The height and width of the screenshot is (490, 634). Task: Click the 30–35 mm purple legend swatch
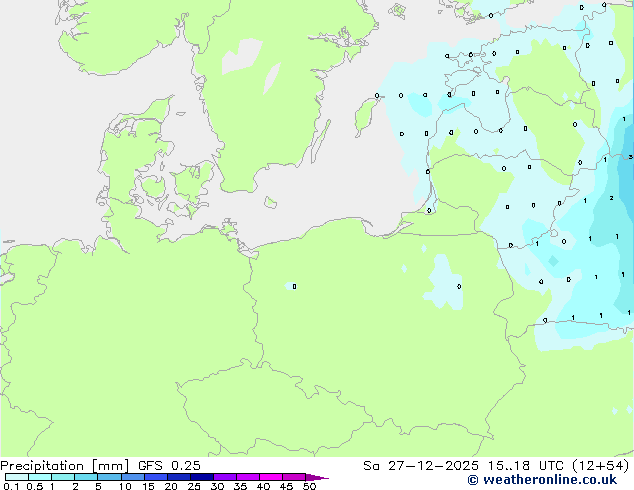coord(224,477)
